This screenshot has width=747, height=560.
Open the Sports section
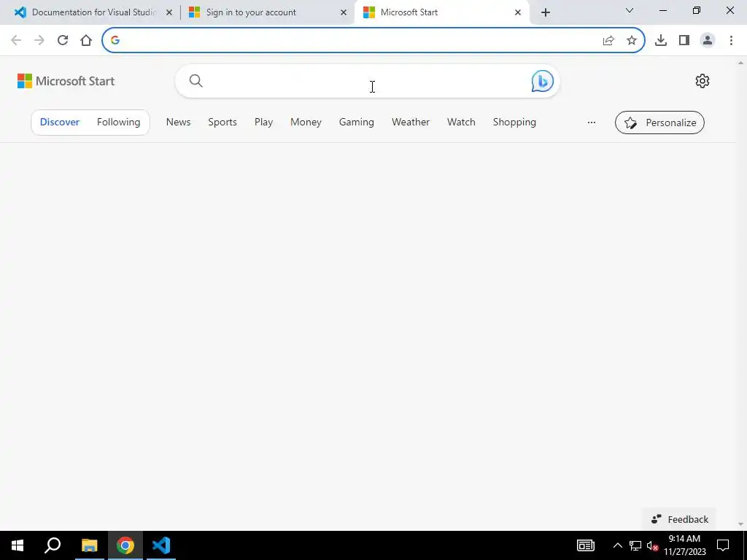click(222, 122)
